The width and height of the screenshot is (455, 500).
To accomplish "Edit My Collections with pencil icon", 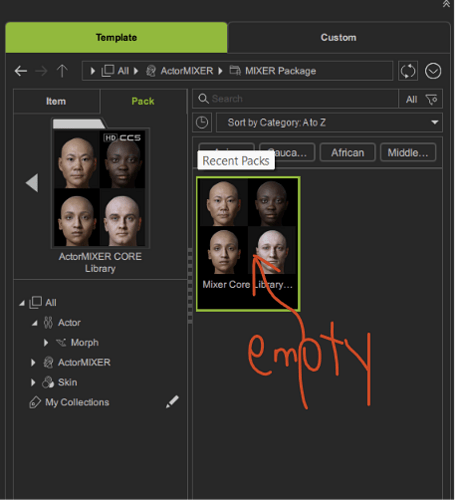I will (x=172, y=402).
